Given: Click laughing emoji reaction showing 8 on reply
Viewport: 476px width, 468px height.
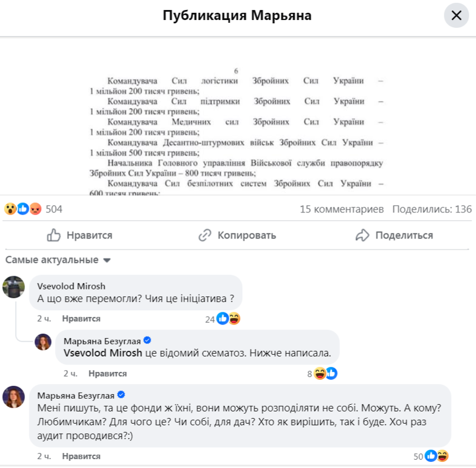Looking at the screenshot, I should 320,373.
